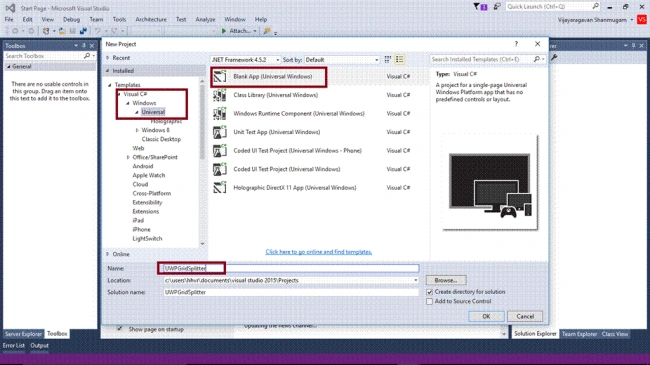
Task: Click the Cancel button
Action: tap(525, 316)
